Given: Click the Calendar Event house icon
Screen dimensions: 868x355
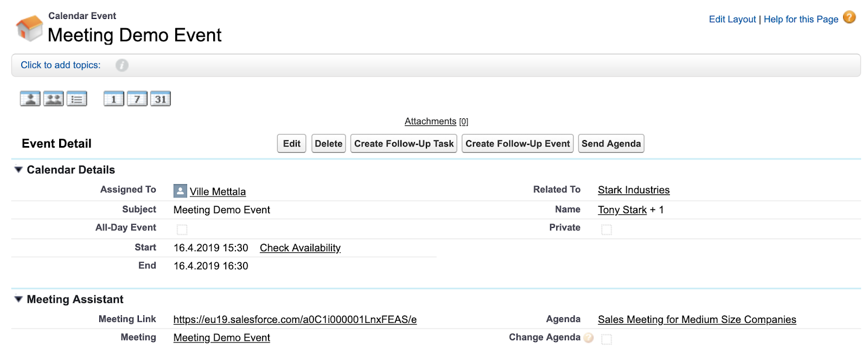Looking at the screenshot, I should click(x=29, y=28).
